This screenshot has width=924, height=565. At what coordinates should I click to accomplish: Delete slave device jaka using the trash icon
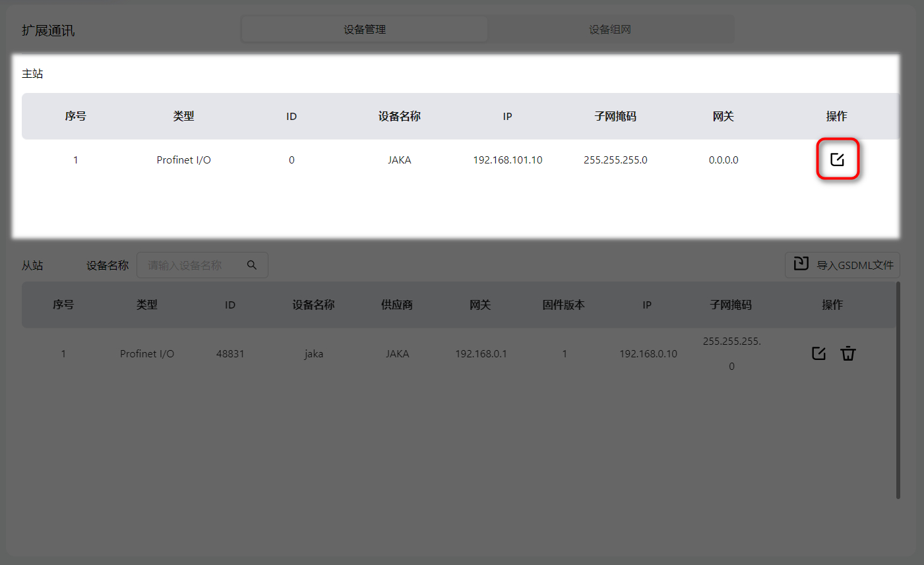[x=848, y=353]
